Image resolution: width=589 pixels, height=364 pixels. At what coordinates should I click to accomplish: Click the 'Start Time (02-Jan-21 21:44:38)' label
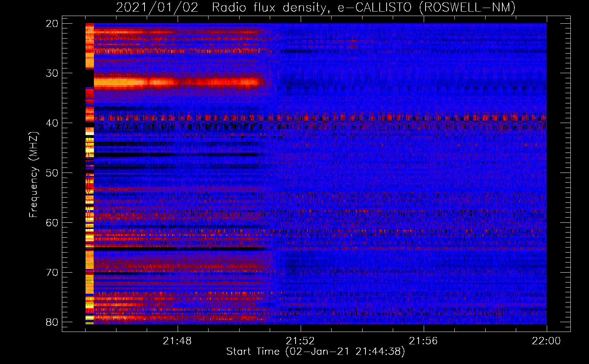(x=316, y=352)
